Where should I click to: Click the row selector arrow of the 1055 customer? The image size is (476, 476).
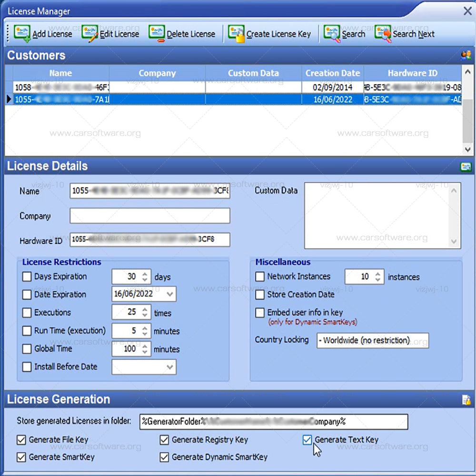pos(9,99)
